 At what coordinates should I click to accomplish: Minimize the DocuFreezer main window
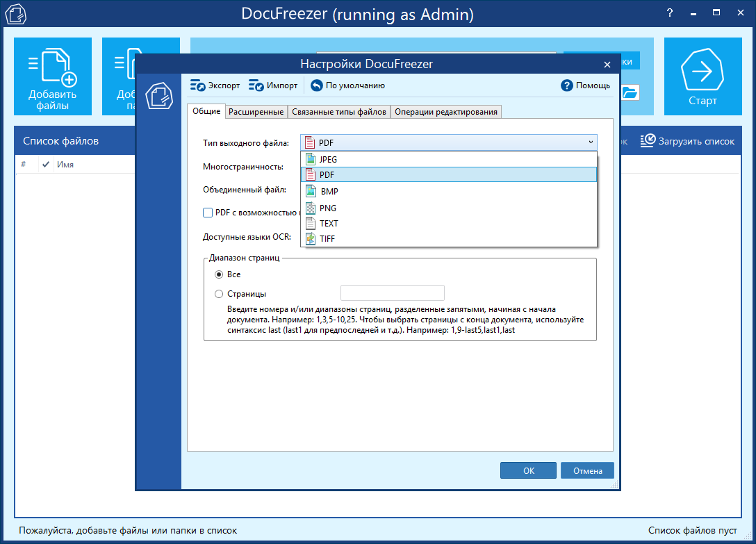[693, 13]
